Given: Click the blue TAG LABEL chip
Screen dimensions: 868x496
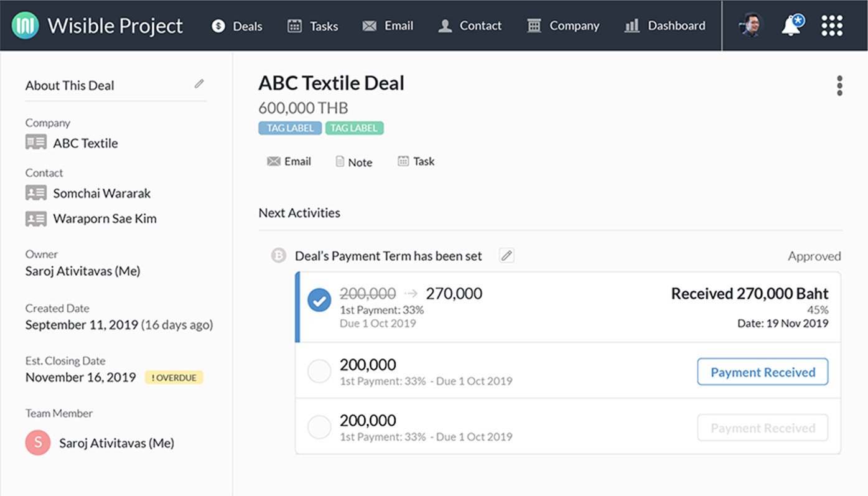Looking at the screenshot, I should point(290,128).
